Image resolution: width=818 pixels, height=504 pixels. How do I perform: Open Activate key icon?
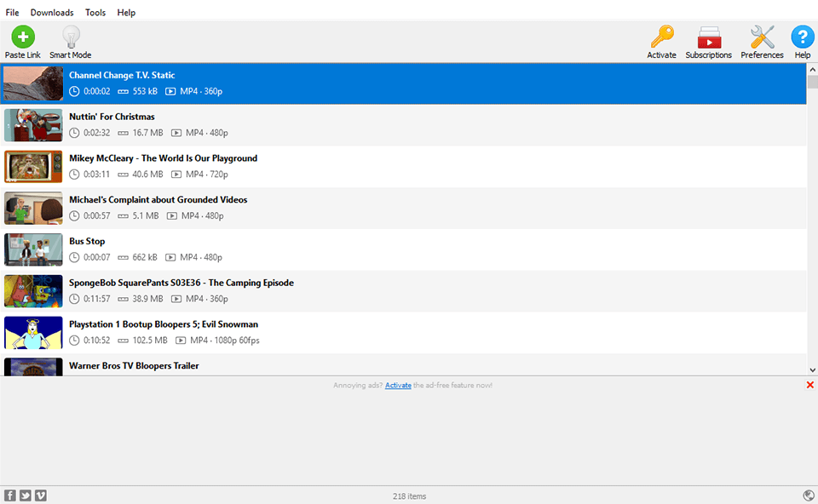click(x=661, y=37)
